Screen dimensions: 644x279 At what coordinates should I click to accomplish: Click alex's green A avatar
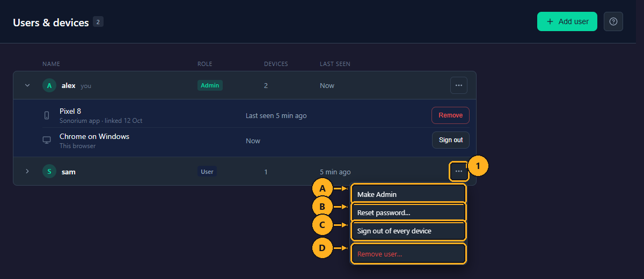(49, 85)
